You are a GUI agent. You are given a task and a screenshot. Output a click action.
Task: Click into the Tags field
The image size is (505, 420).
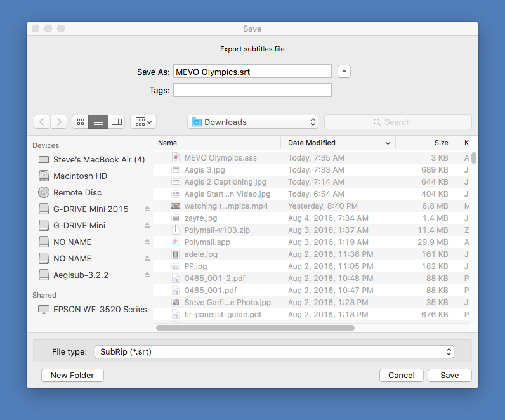click(253, 90)
